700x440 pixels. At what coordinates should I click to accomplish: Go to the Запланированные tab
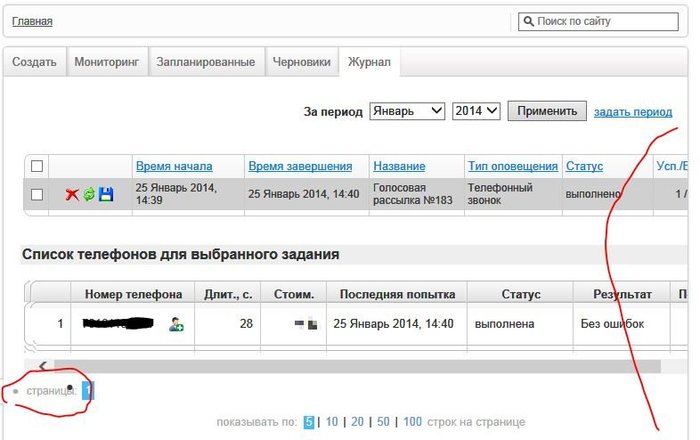tap(206, 62)
